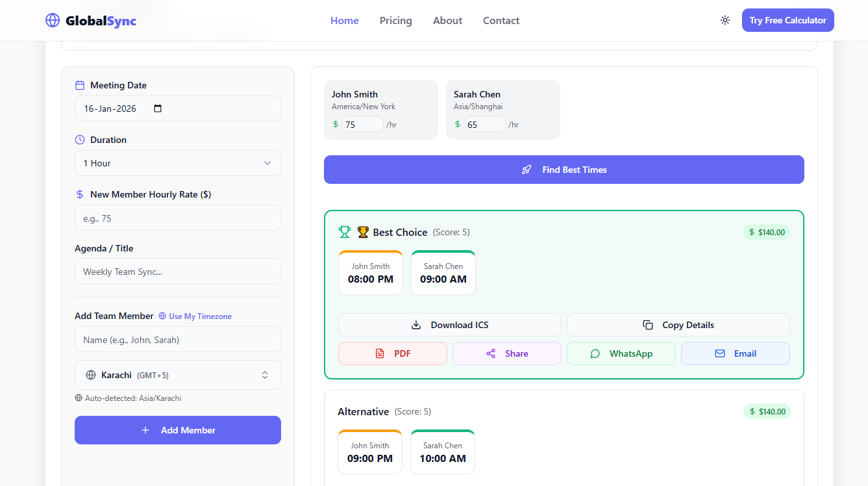Click the envelope icon on the Email button
This screenshot has height=486, width=868.
click(721, 353)
